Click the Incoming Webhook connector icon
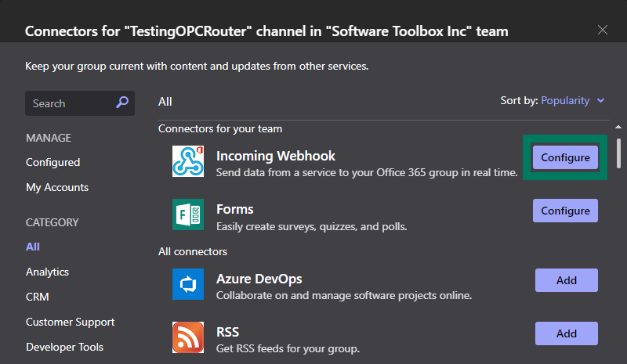This screenshot has width=627, height=364. 188,161
